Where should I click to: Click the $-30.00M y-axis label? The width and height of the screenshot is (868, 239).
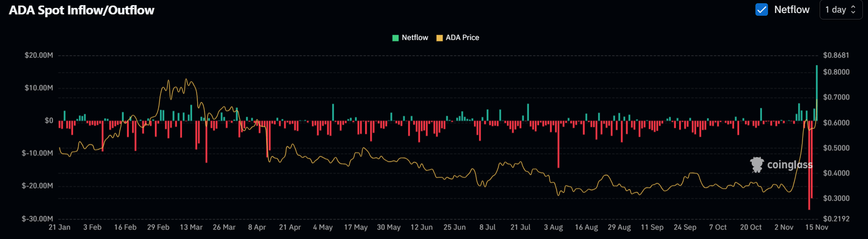point(38,219)
